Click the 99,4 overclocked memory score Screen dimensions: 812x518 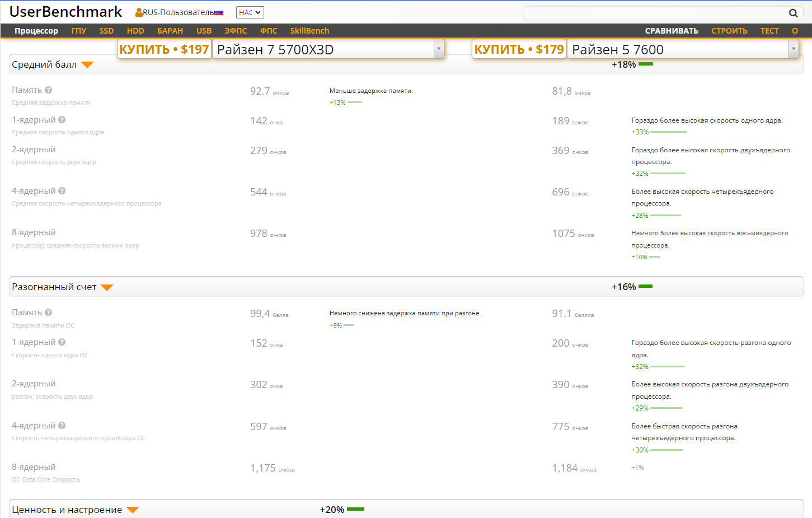(x=260, y=314)
